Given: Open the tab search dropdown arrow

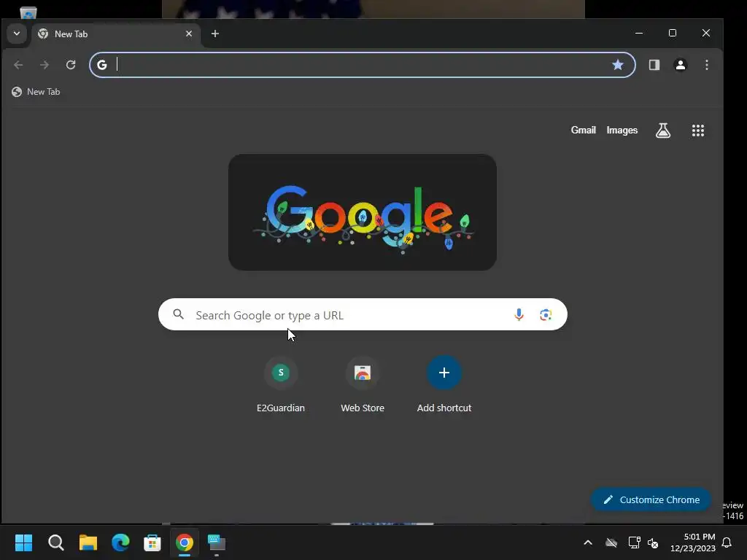Looking at the screenshot, I should [17, 34].
